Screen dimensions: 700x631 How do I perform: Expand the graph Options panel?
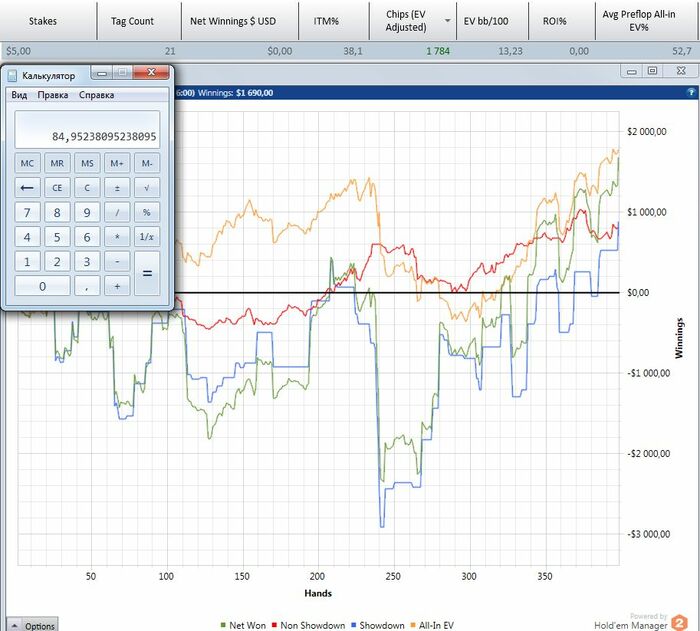33,625
